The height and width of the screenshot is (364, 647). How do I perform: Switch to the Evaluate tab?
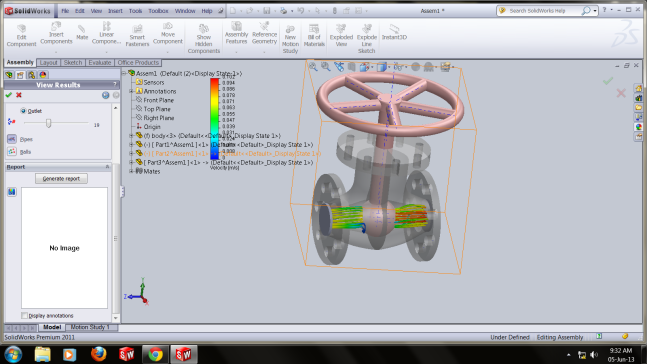pyautogui.click(x=100, y=63)
